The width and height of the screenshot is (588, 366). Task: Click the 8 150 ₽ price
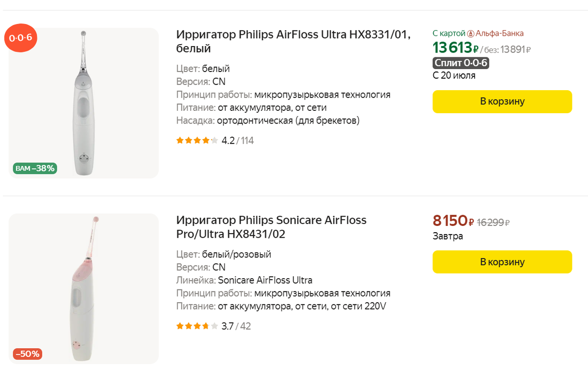coord(453,221)
